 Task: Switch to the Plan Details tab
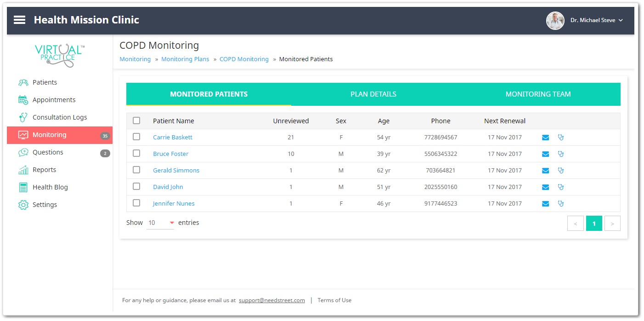pos(373,94)
